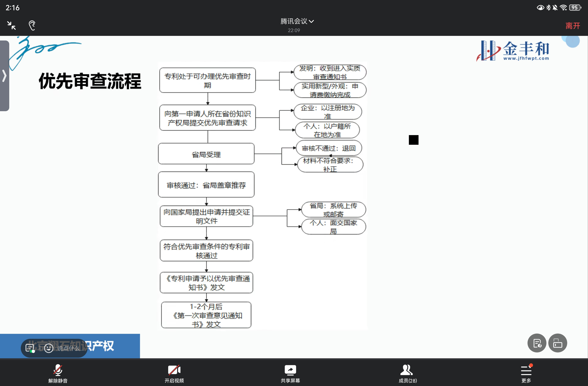Minimize the meeting to a floating window

pos(11,25)
